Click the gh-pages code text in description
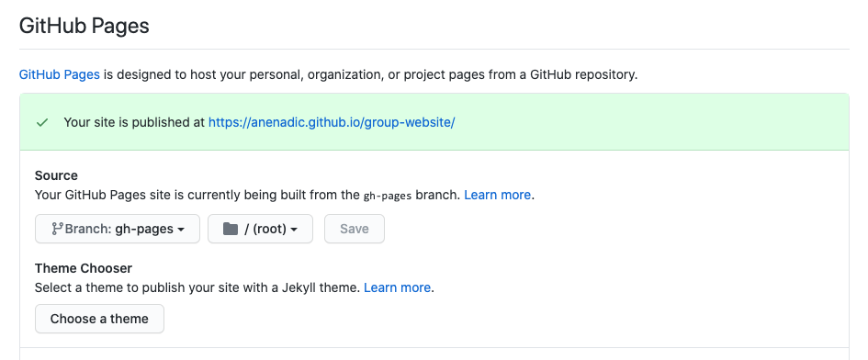The width and height of the screenshot is (868, 360). [x=388, y=196]
